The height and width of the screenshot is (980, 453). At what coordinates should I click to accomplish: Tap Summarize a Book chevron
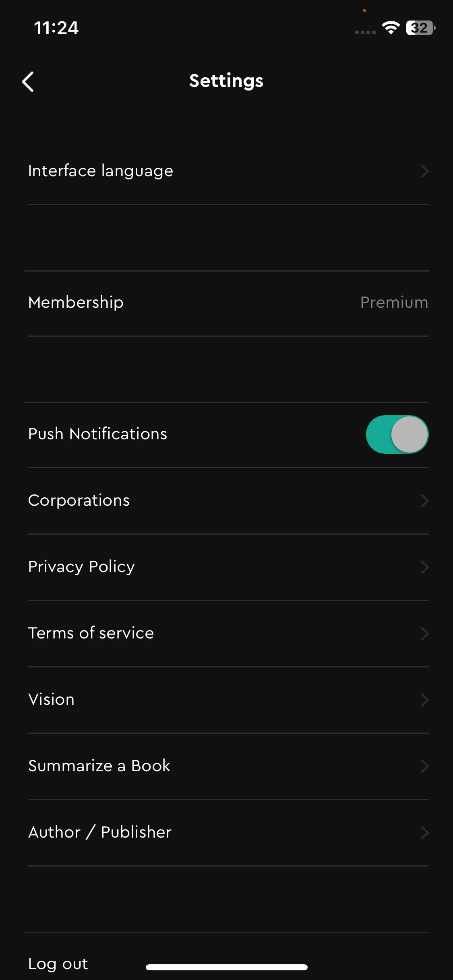coord(424,766)
